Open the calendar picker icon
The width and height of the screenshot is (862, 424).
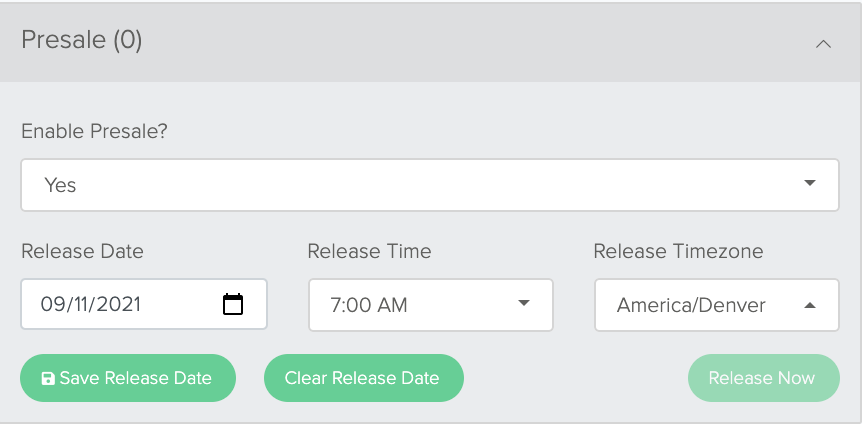233,304
